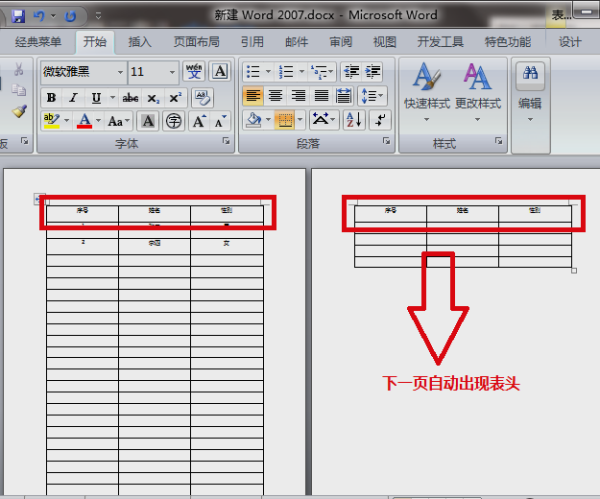Undo the last action
The width and height of the screenshot is (600, 499).
tap(39, 16)
